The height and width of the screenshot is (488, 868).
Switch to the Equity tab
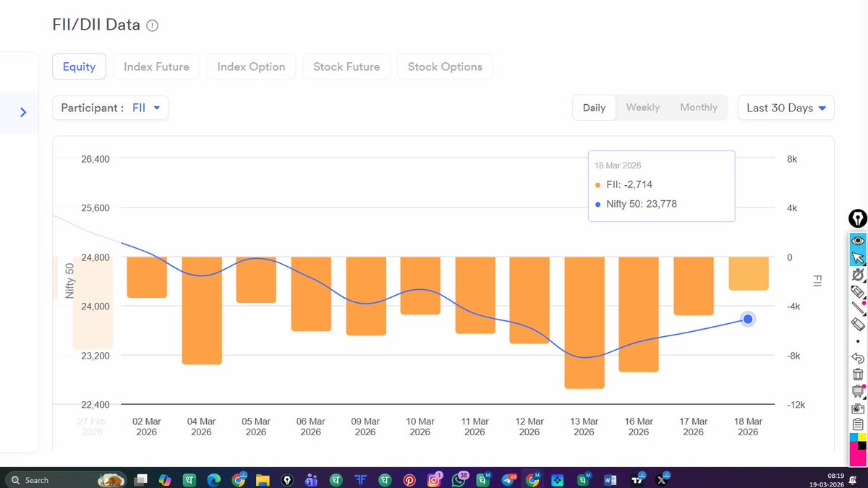coord(79,67)
